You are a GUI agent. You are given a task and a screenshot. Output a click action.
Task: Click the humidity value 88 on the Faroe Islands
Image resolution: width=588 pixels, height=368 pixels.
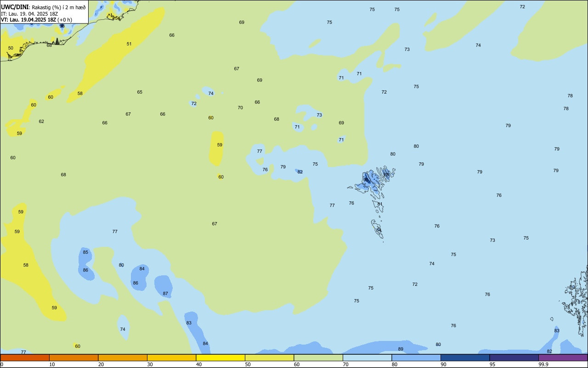click(386, 175)
